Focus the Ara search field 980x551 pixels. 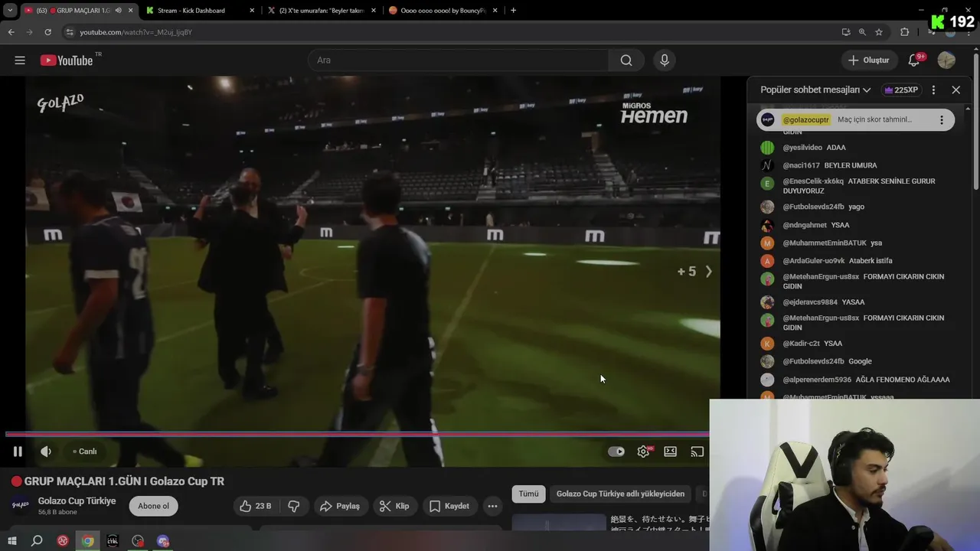tap(458, 60)
